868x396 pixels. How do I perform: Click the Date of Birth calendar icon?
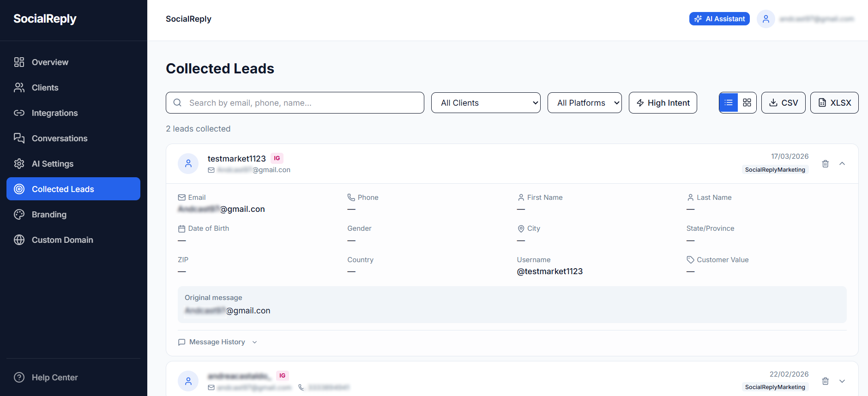pyautogui.click(x=181, y=228)
